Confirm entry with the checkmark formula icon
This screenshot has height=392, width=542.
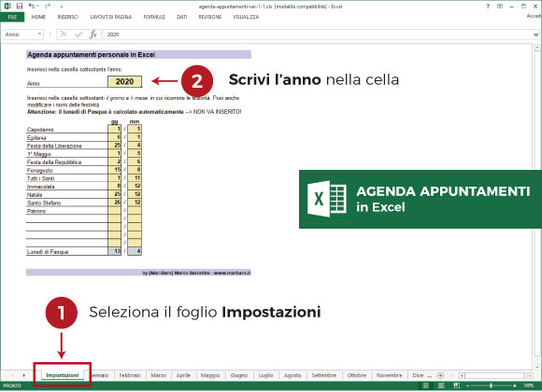click(78, 35)
